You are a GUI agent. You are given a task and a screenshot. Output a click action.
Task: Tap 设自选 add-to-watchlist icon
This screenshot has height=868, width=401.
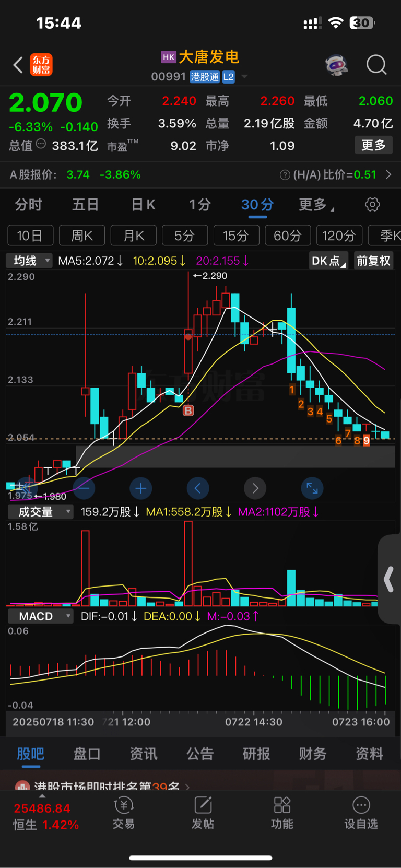click(361, 814)
